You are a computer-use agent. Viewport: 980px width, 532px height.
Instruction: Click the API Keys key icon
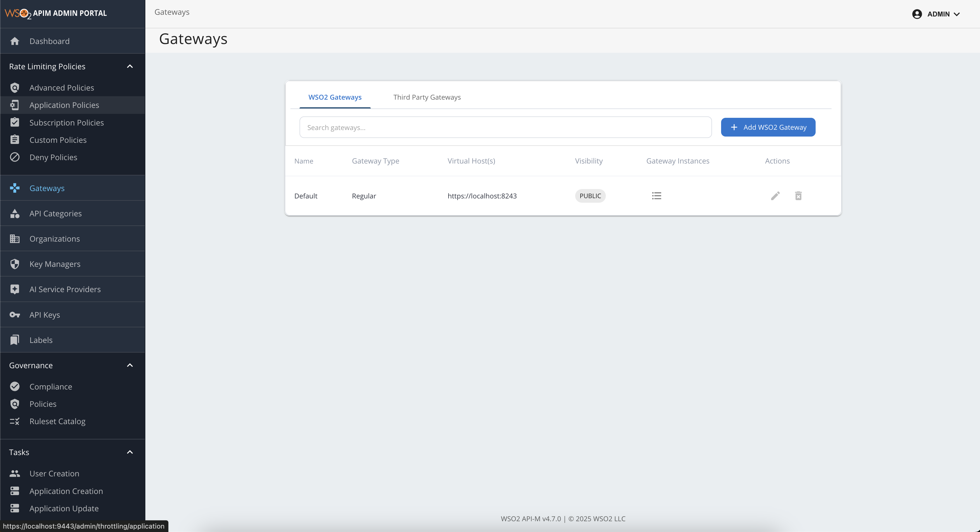pos(14,315)
